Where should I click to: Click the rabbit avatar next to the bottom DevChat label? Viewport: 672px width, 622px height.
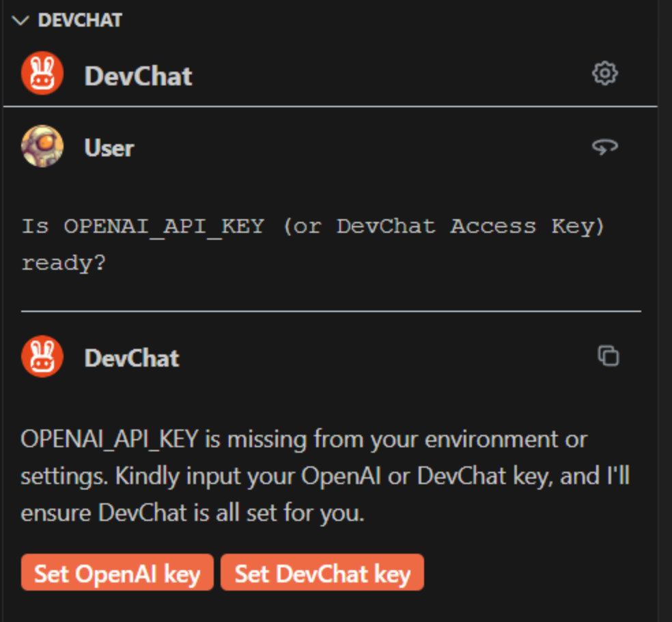42,358
